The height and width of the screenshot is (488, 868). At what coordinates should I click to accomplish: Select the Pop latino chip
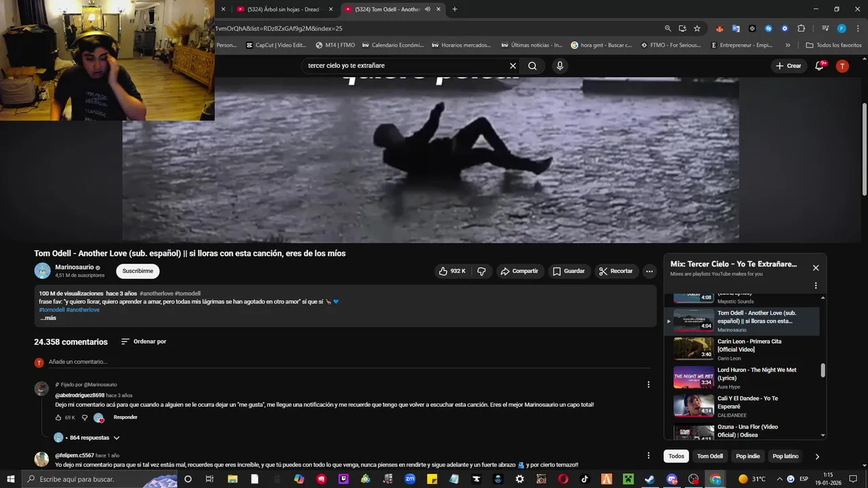pyautogui.click(x=785, y=456)
